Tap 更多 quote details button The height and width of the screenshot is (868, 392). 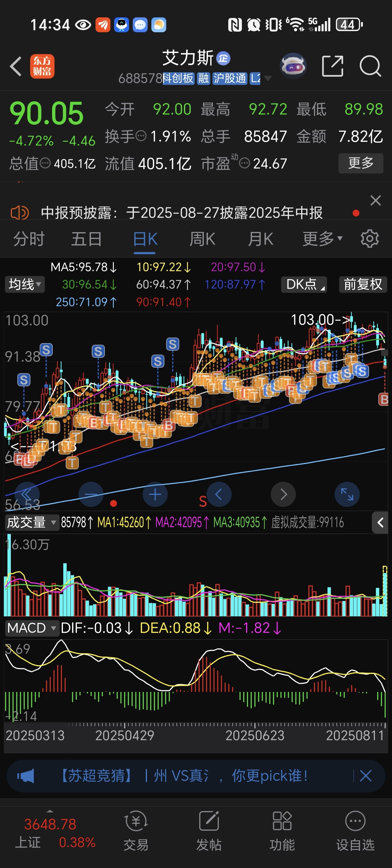click(x=361, y=163)
